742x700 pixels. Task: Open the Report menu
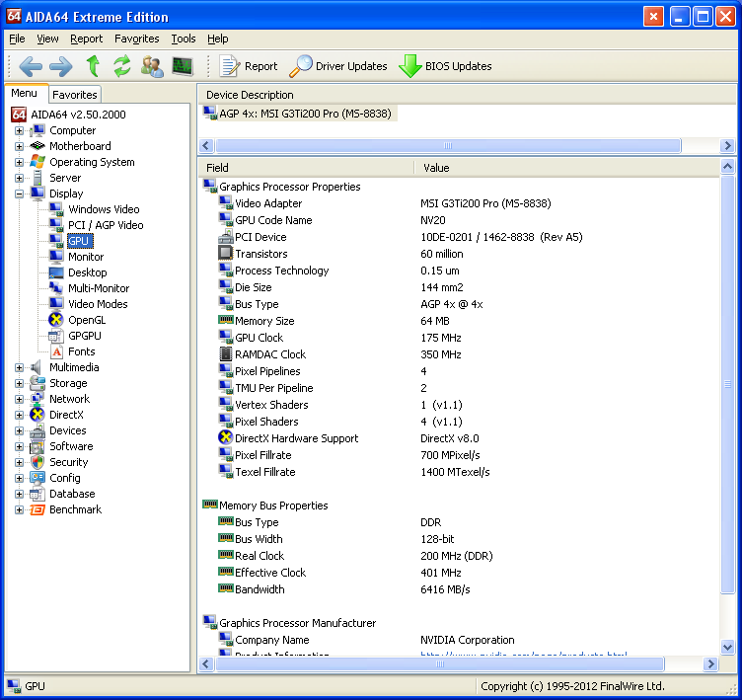86,39
